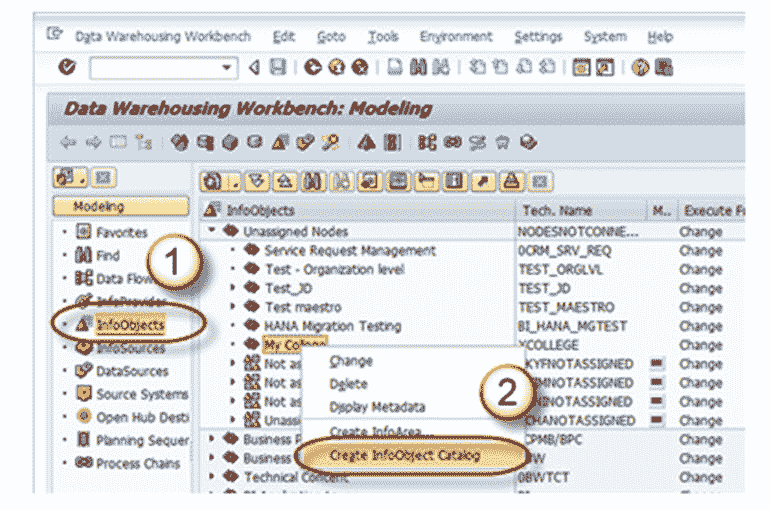Click the Find binoculars icon in standard toolbar

(418, 67)
